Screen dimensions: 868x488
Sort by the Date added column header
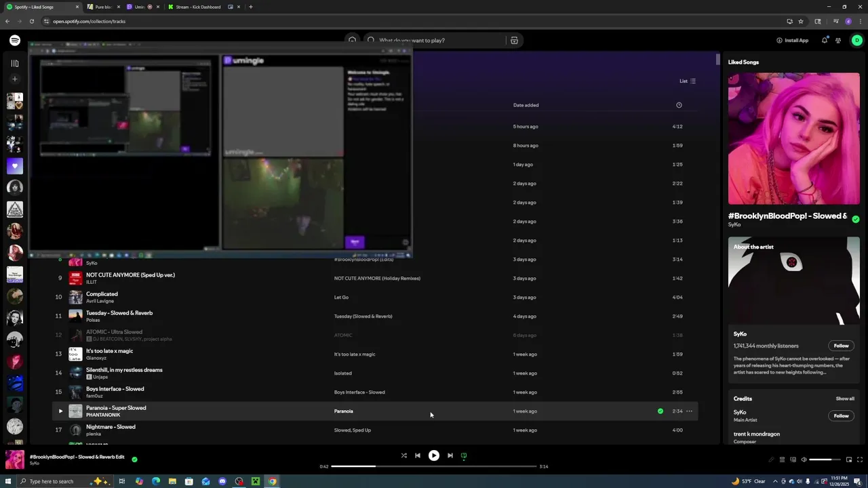click(526, 105)
